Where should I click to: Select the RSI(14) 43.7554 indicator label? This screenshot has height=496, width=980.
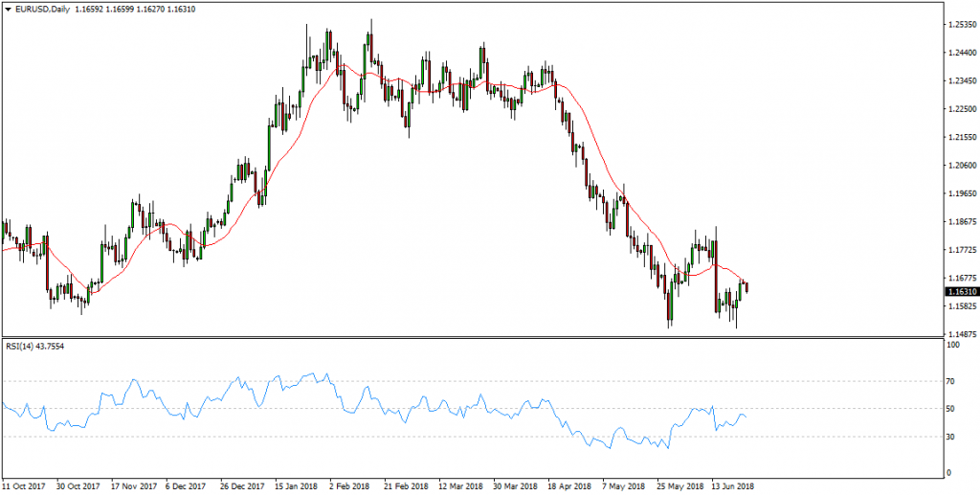33,346
